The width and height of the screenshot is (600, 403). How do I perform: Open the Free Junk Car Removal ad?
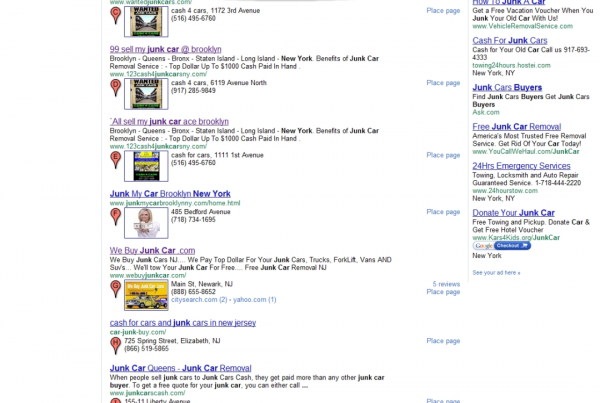click(x=517, y=127)
